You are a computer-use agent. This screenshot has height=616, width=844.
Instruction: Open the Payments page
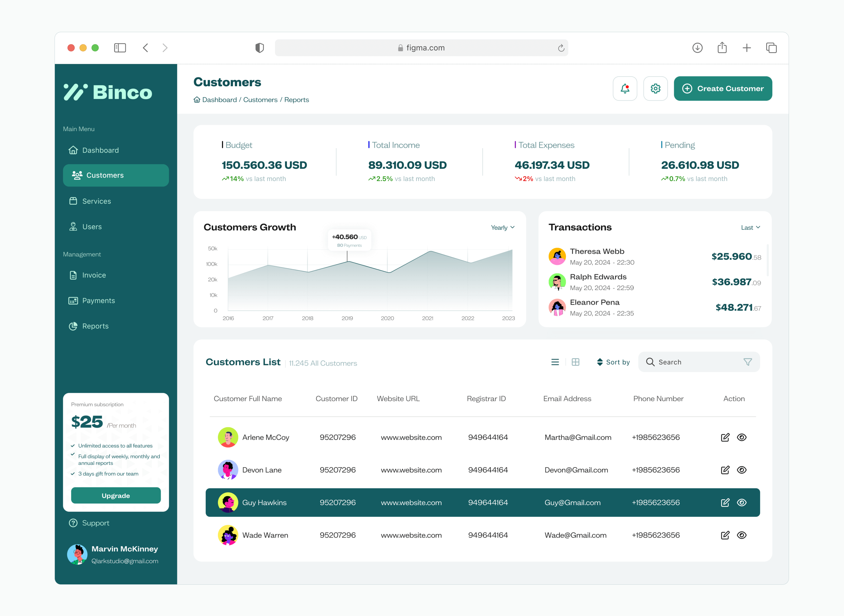[98, 301]
